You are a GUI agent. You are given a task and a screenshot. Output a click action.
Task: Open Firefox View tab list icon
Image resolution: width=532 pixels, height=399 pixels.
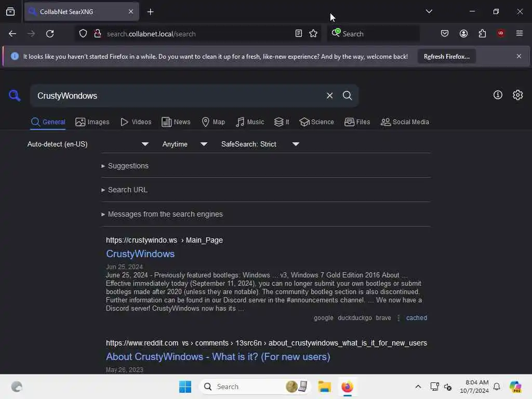(10, 12)
